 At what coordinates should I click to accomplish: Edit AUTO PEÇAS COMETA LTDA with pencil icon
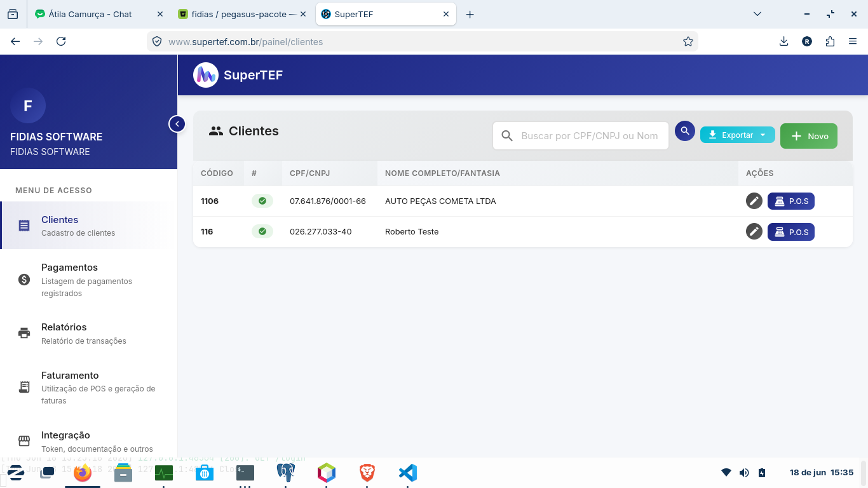point(754,201)
